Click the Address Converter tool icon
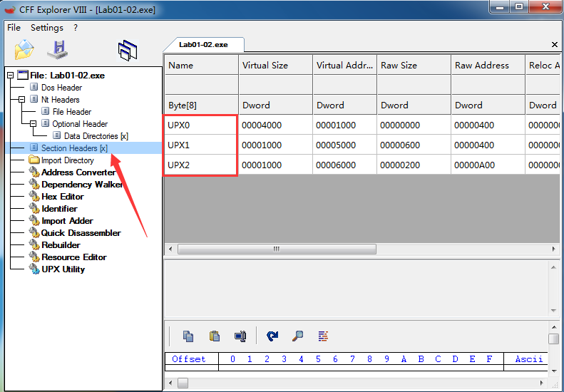The height and width of the screenshot is (392, 564). pyautogui.click(x=34, y=172)
